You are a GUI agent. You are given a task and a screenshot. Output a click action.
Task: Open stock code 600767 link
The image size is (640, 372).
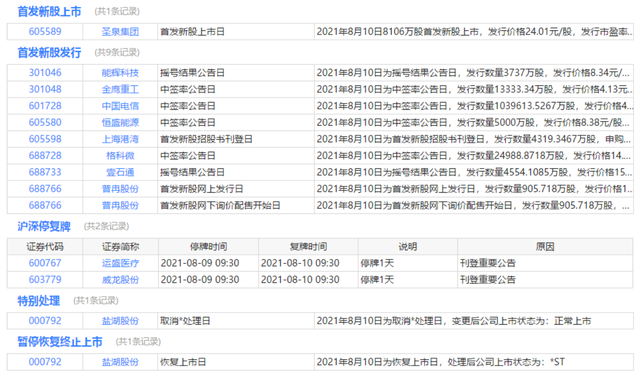[x=45, y=263]
